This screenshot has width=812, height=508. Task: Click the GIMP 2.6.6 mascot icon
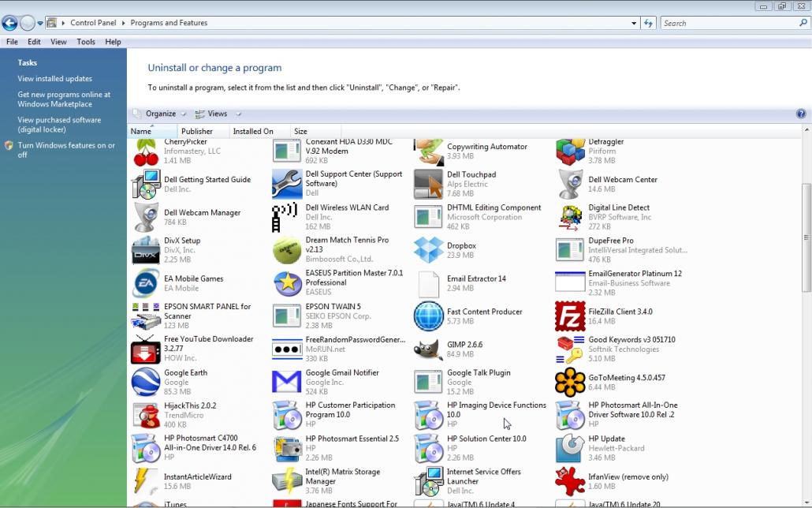[x=428, y=349]
